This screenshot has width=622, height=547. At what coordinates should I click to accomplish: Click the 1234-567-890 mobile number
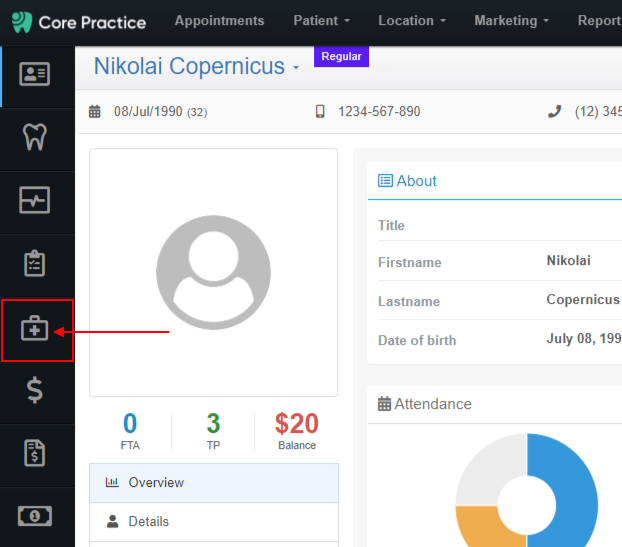coord(379,111)
